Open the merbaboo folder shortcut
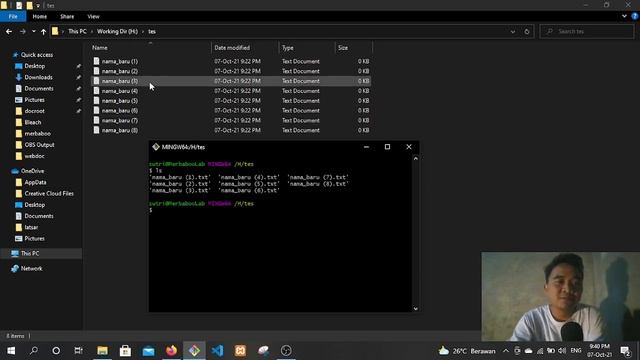This screenshot has height=360, width=640. (x=37, y=133)
